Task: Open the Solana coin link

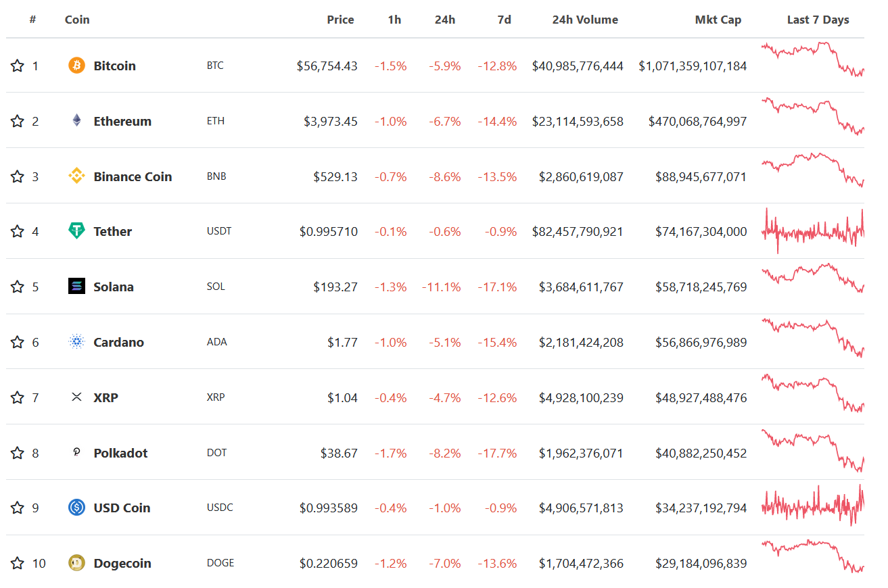Action: tap(114, 287)
